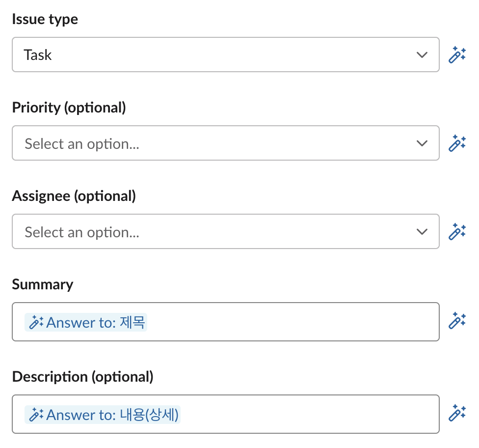Click 'Select an option...' placeholder under Assignee

(x=82, y=232)
